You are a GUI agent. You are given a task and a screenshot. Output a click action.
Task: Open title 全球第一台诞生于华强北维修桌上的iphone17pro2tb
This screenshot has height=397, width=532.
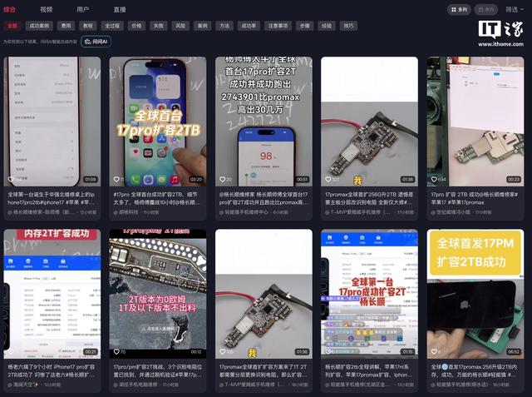pyautogui.click(x=52, y=198)
